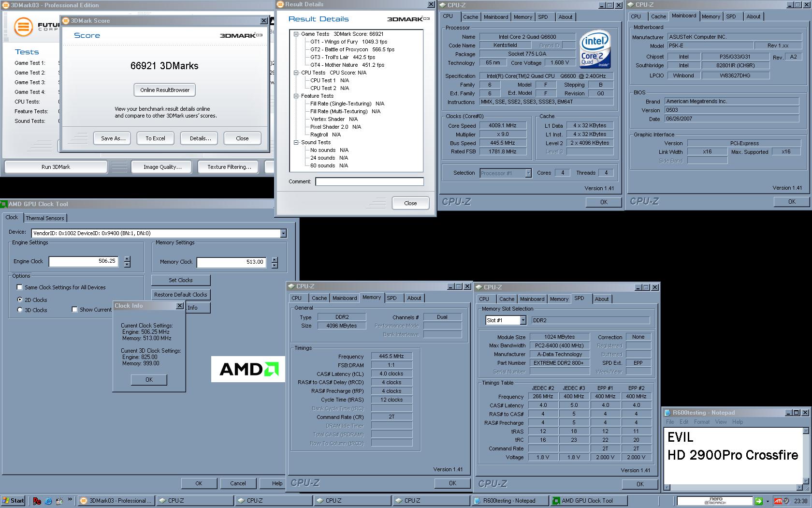The image size is (812, 508).
Task: Click the round gray tray icon beside ATI
Action: pos(786,501)
